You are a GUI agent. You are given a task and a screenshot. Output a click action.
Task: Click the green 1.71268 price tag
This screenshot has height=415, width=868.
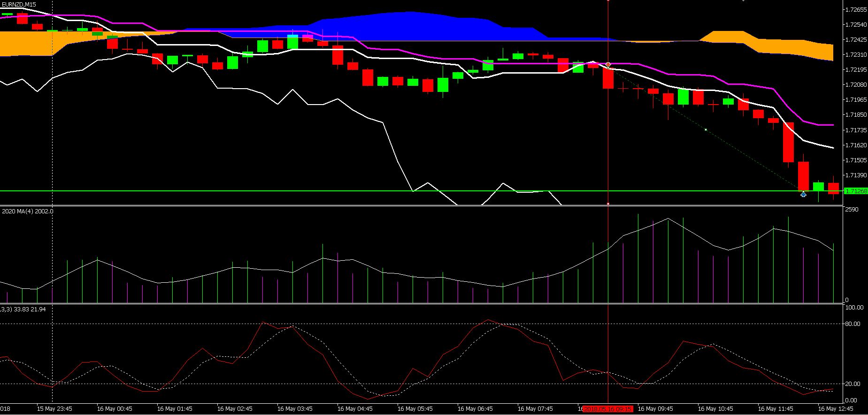(x=855, y=191)
